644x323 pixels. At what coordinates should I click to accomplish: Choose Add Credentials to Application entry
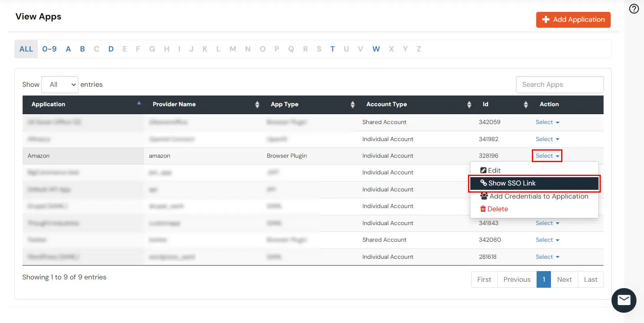(x=534, y=196)
